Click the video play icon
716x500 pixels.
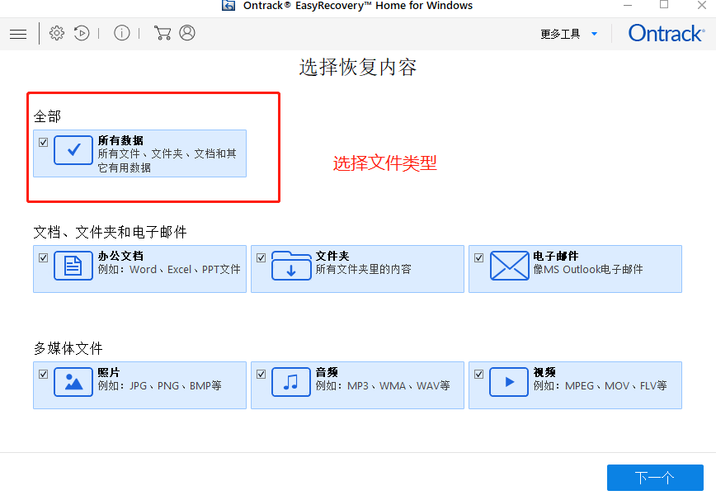(509, 382)
